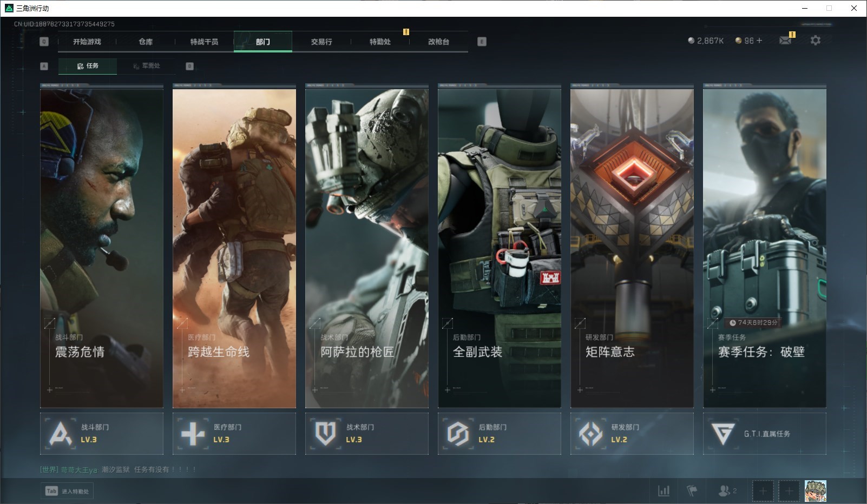Click the silver currency coin icon
The image size is (867, 504).
691,41
